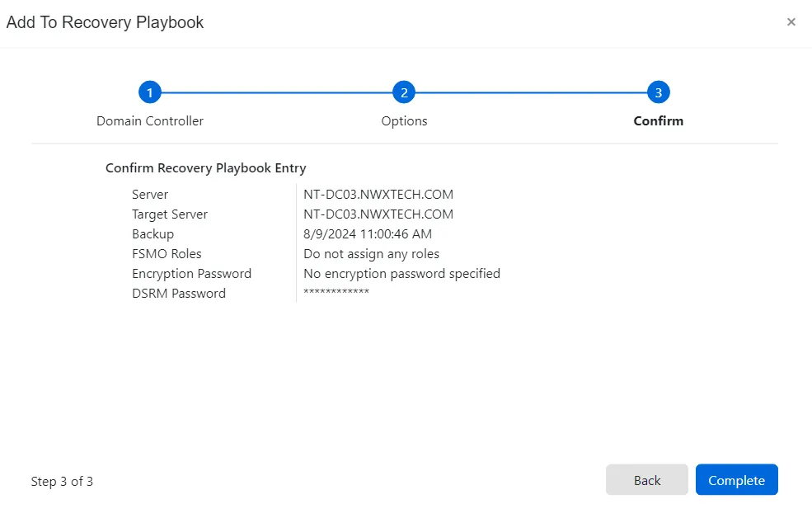Go back with the Back button
Viewport: 812px width, 518px height.
tap(647, 480)
